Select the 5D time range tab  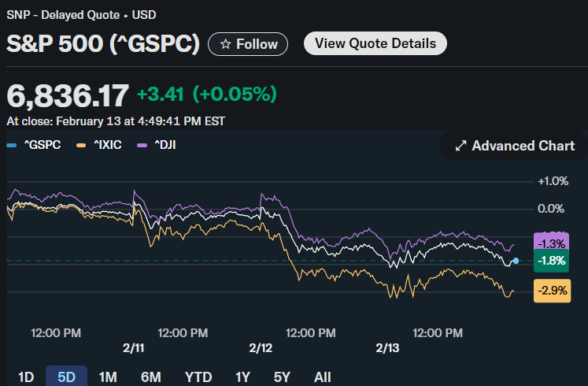coord(66,377)
